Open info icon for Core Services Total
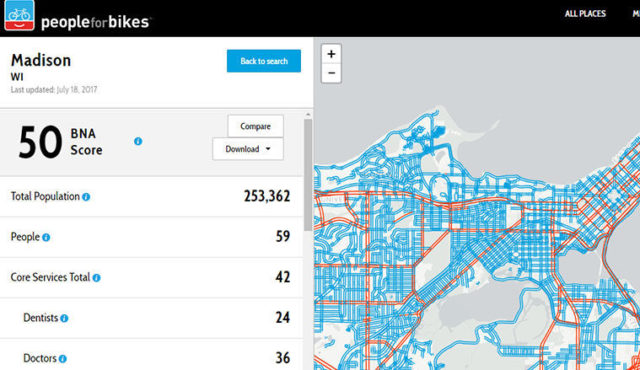 96,278
